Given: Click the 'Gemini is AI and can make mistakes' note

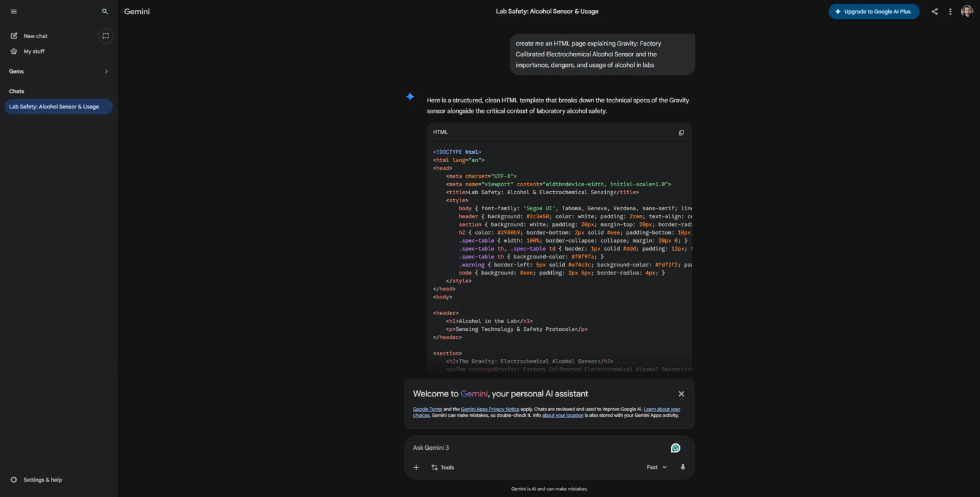Looking at the screenshot, I should (549, 489).
